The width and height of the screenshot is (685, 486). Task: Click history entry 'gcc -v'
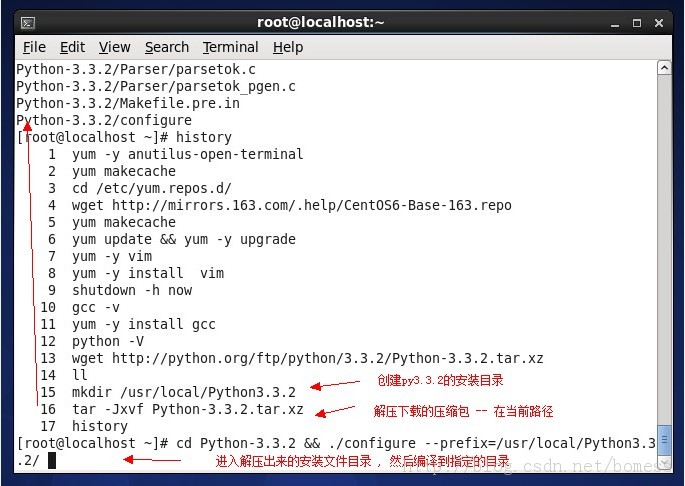point(96,308)
